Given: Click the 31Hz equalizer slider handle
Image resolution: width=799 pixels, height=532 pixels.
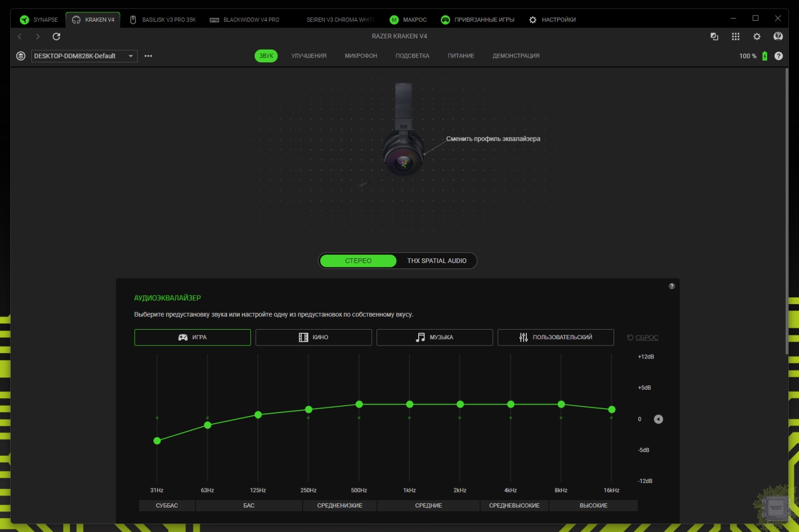Looking at the screenshot, I should point(157,441).
